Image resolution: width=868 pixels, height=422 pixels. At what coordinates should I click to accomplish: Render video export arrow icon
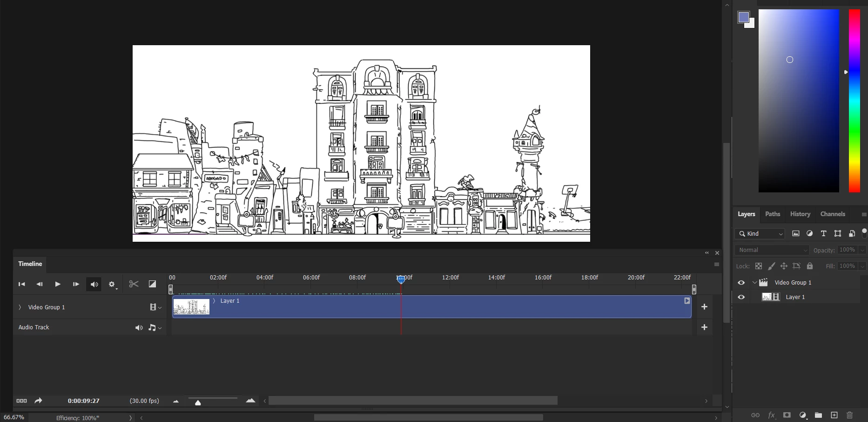[38, 401]
